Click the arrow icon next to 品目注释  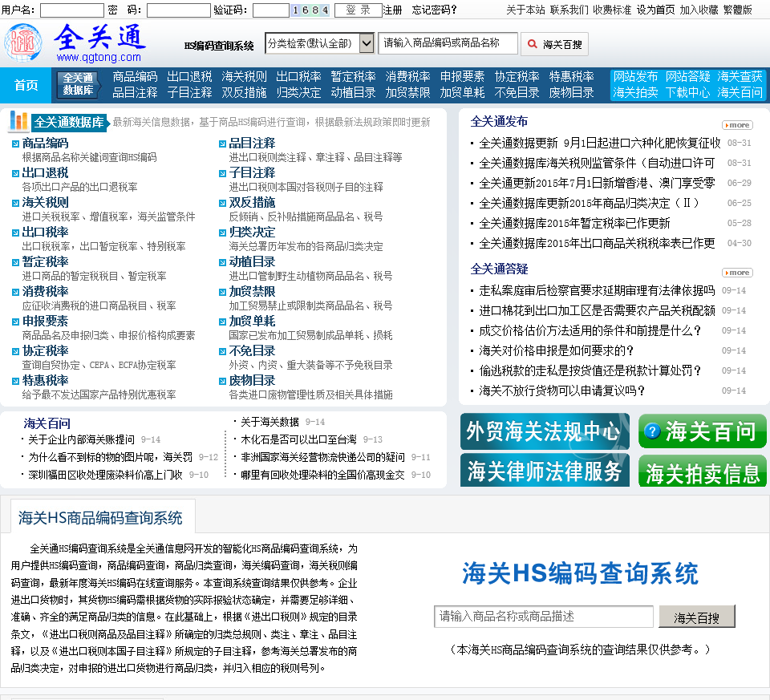click(222, 144)
